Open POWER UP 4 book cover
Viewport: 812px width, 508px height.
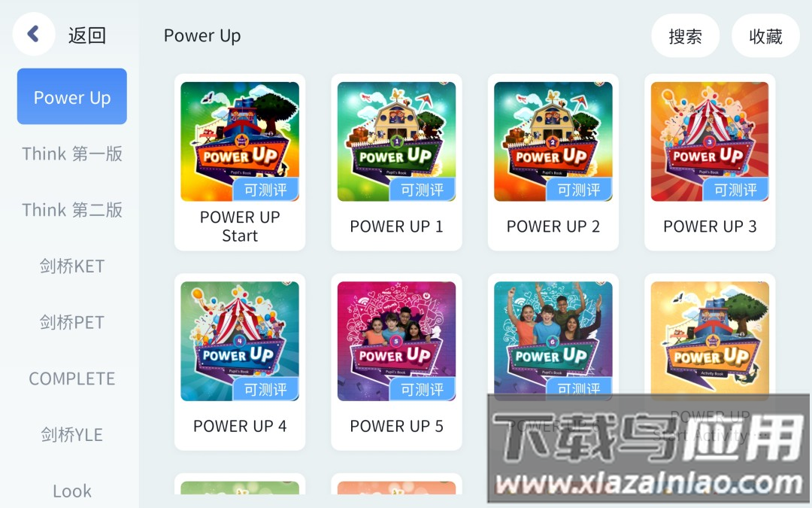point(240,341)
